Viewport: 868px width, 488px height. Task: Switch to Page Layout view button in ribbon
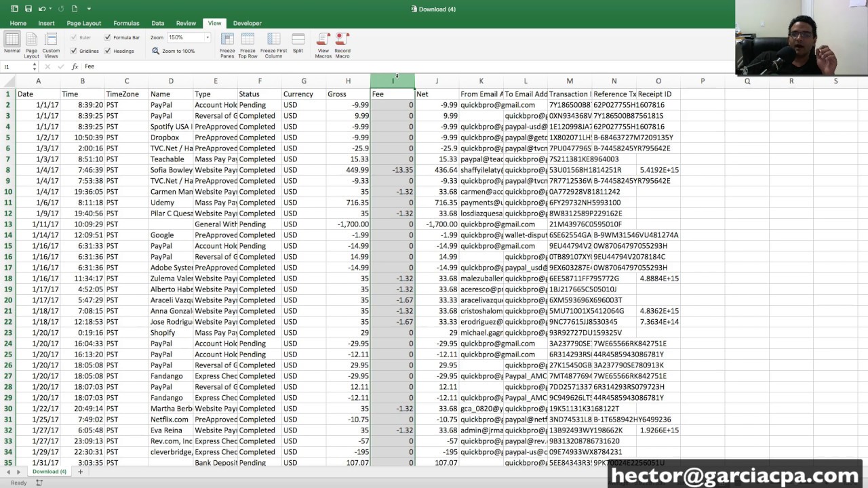[31, 45]
